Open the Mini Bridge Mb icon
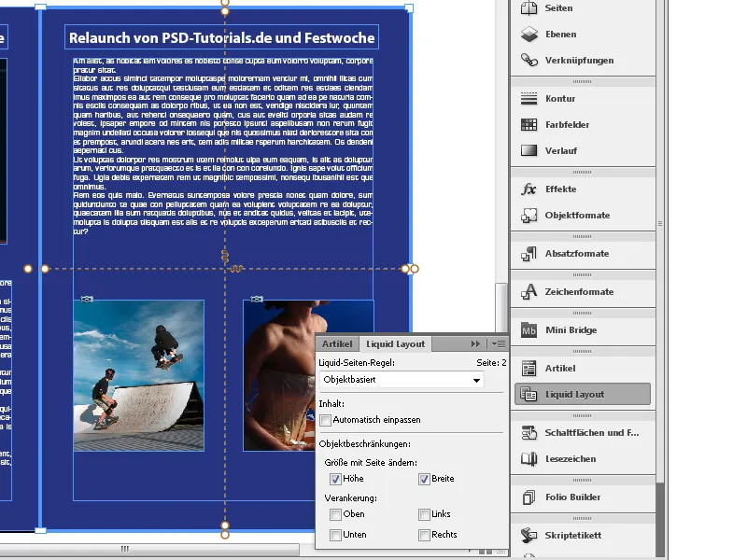 tap(529, 330)
